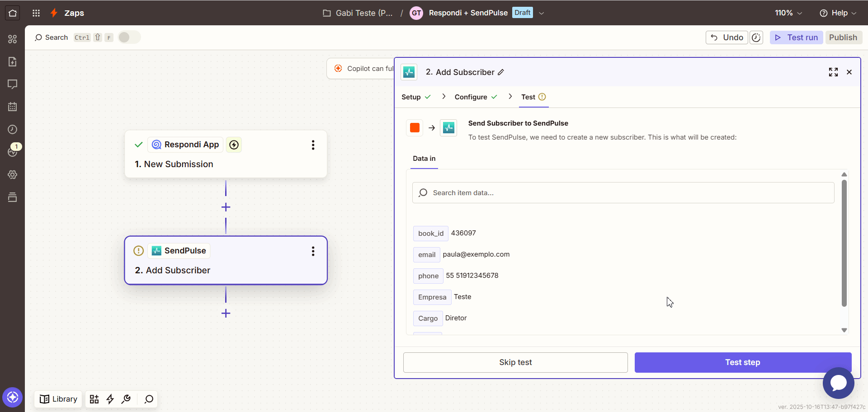This screenshot has height=412, width=868.
Task: Open the three-dot menu for Add Subscriber step
Action: tap(313, 251)
